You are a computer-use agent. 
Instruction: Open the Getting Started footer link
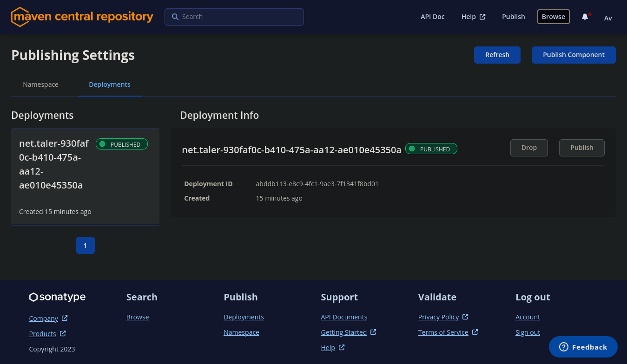click(344, 332)
